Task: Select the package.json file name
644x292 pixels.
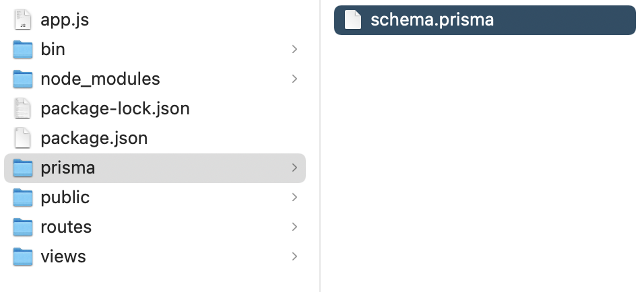Action: [94, 139]
